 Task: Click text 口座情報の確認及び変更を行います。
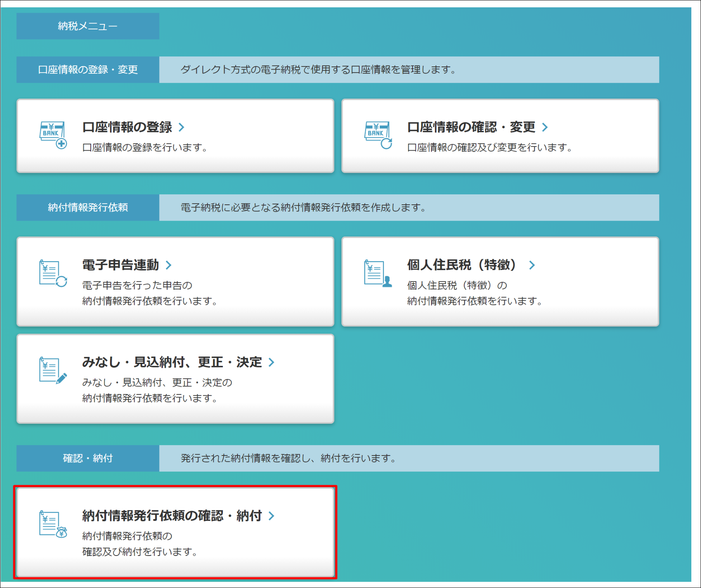(490, 148)
